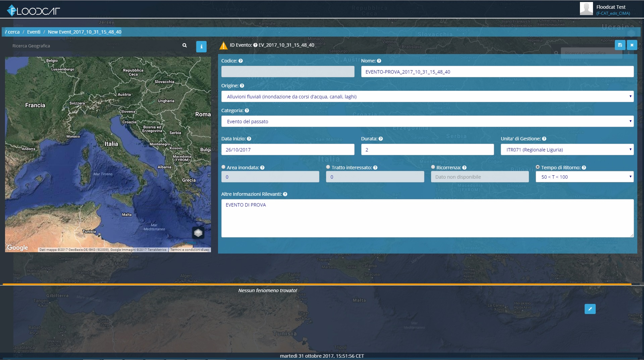Click the geographic search magnifier icon
Screen dimensions: 644x360
pyautogui.click(x=184, y=45)
